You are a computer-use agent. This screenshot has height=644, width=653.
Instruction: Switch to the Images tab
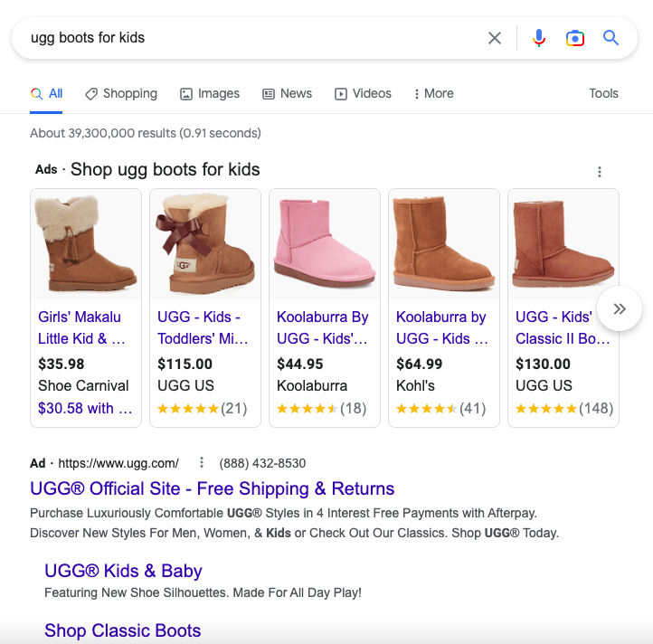(x=210, y=94)
